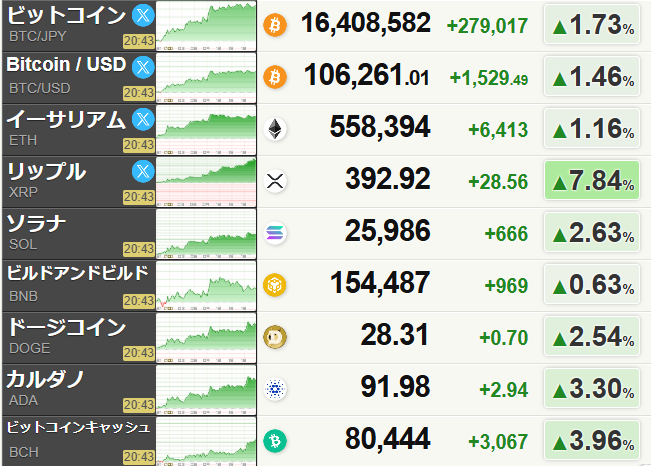Click the Bitcoin Cash green logo icon

(x=274, y=441)
